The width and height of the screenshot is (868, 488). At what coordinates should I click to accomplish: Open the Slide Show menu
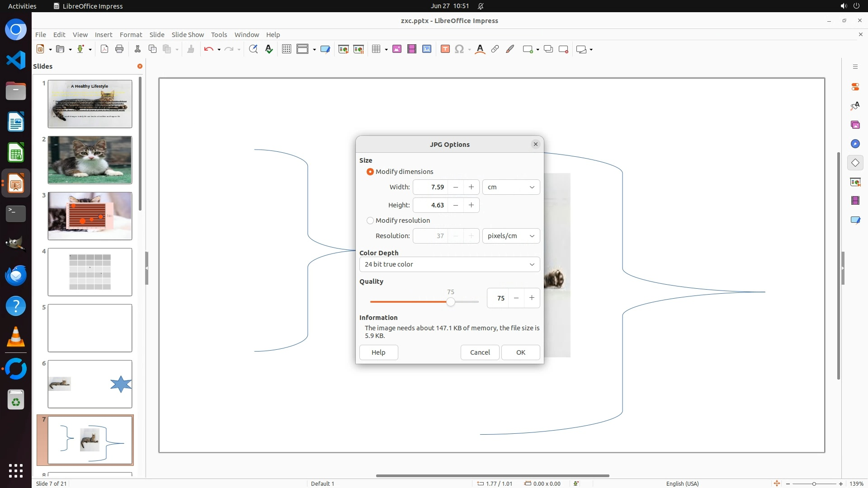[x=187, y=35]
